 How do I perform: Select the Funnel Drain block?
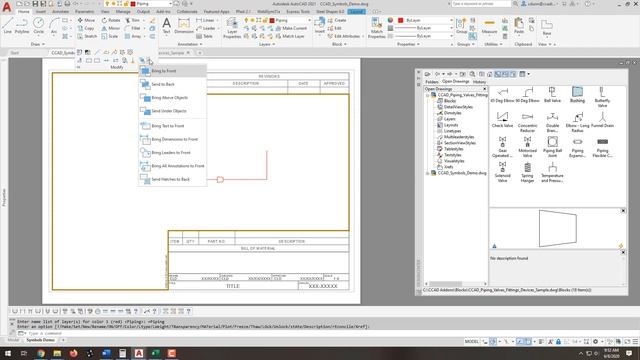602,120
